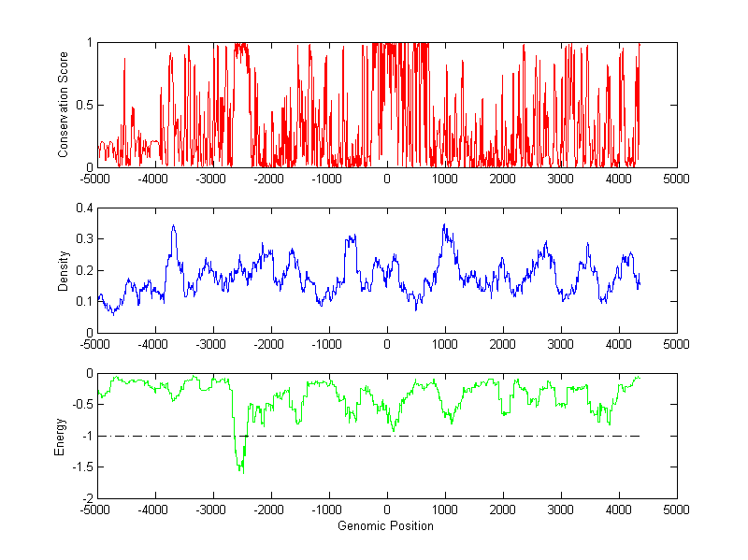This screenshot has height=560, width=748.
Task: Click the "Conservation Score" y-axis label
Action: pyautogui.click(x=63, y=105)
